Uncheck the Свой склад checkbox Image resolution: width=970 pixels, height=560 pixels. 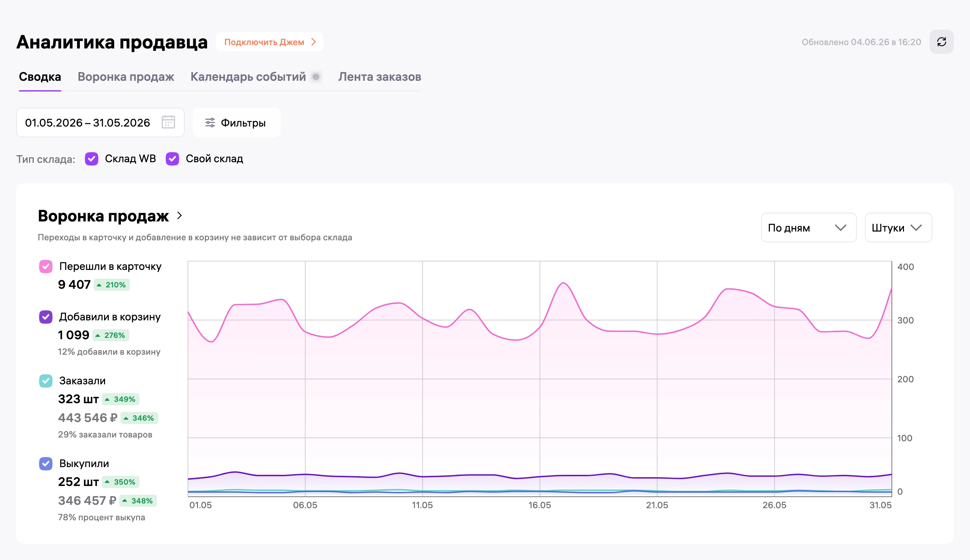click(x=172, y=159)
